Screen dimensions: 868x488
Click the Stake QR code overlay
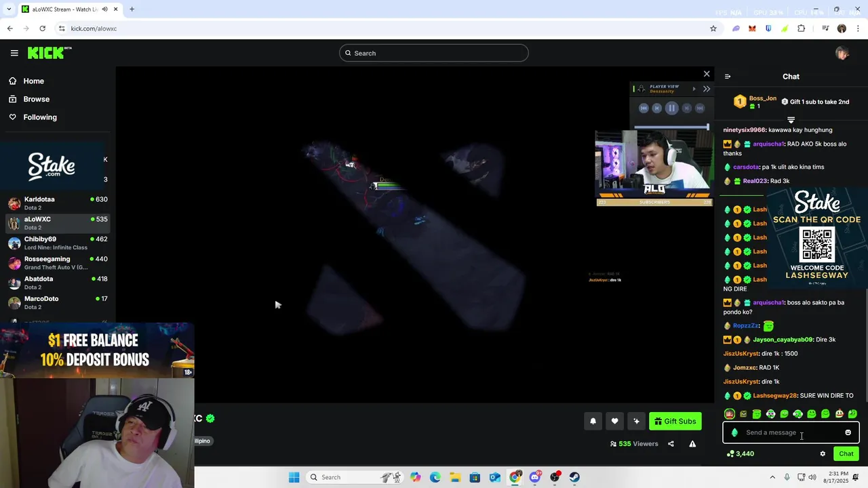[x=816, y=245]
